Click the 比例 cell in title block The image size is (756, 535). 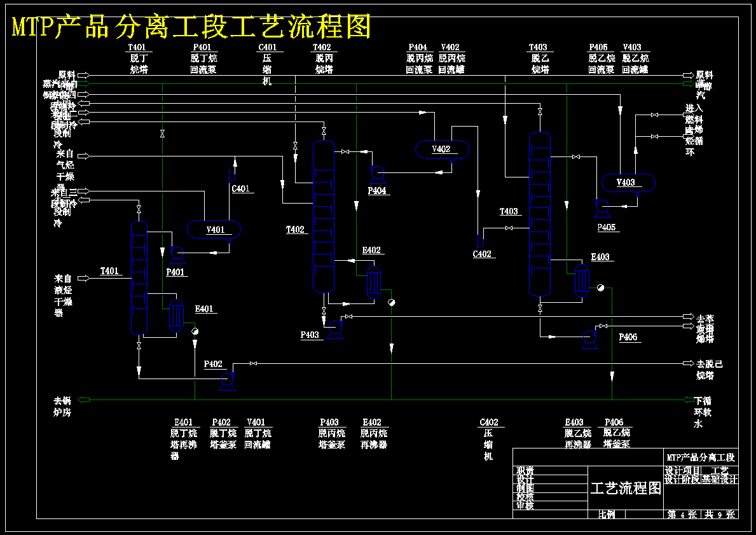click(607, 514)
